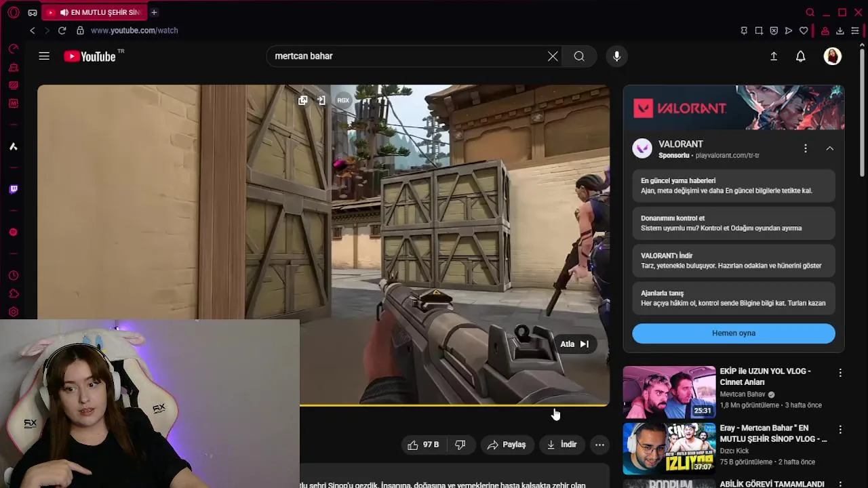Open ABİLİK GÖREVİ TAMAMLANDI video title
The image size is (868, 488).
[772, 484]
